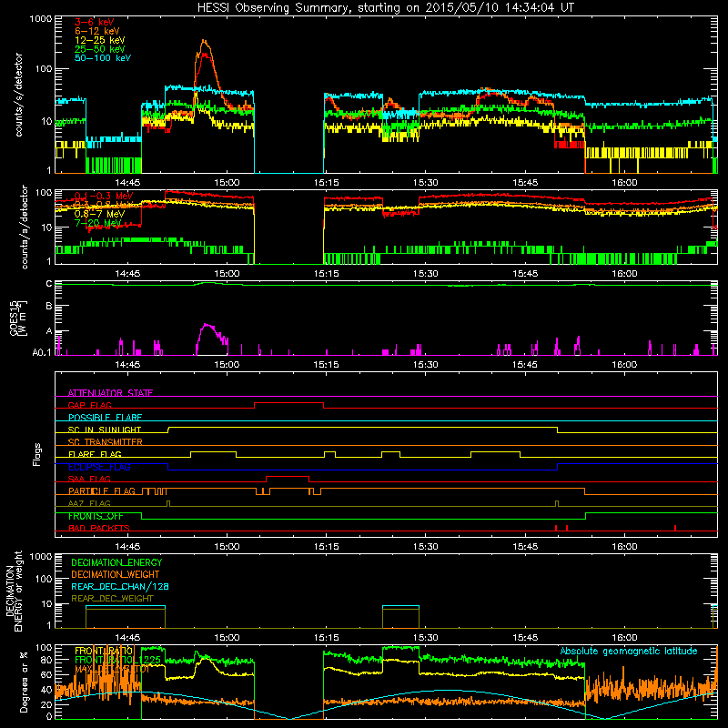This screenshot has width=728, height=728.
Task: Click the FRONT_RATIO_1225 legend label
Action: 118,660
